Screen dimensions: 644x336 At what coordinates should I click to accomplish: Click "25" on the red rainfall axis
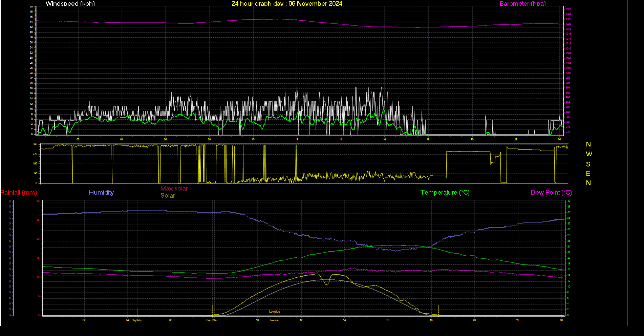pos(38,220)
